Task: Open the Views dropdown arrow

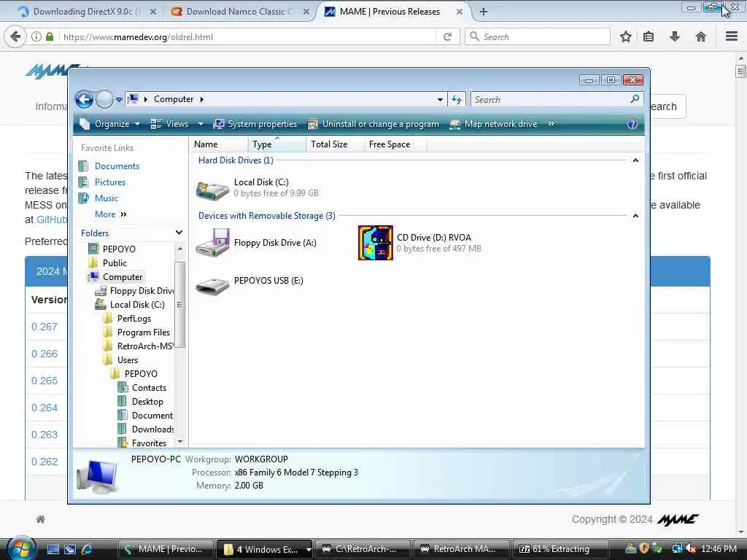Action: [x=201, y=124]
